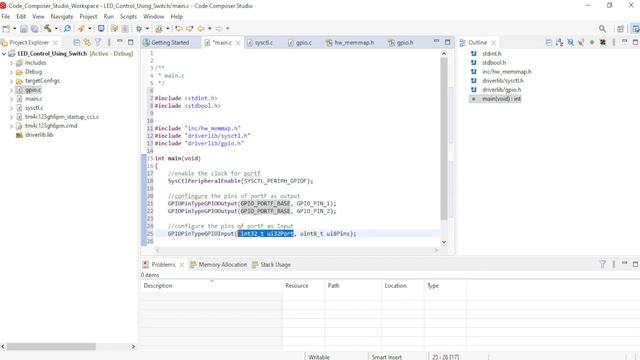Open the Stack Usage tab
640x360 pixels.
[271, 265]
